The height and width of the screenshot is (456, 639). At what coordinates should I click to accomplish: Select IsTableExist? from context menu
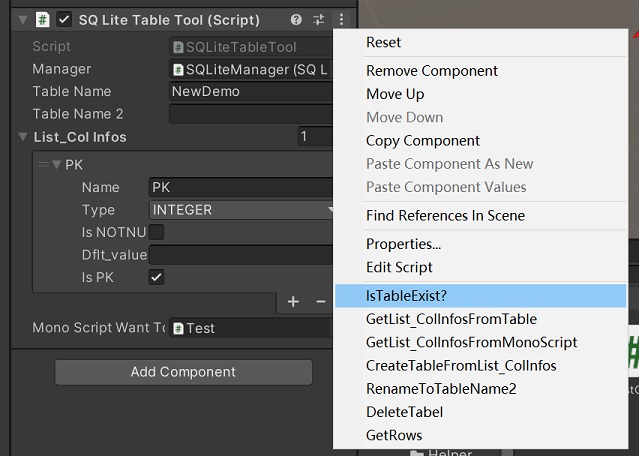point(406,296)
